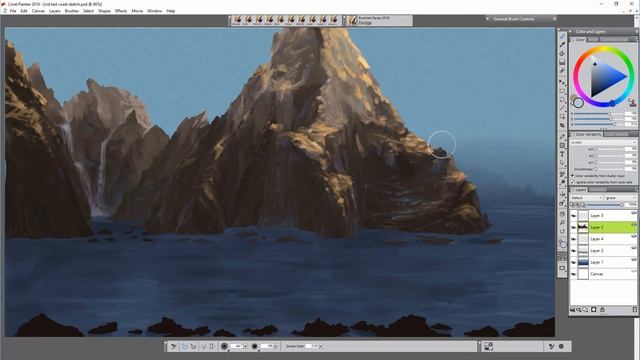Viewport: 640px width, 360px height.
Task: Expand the Stroke Jitter slider arrow
Action: point(320,346)
